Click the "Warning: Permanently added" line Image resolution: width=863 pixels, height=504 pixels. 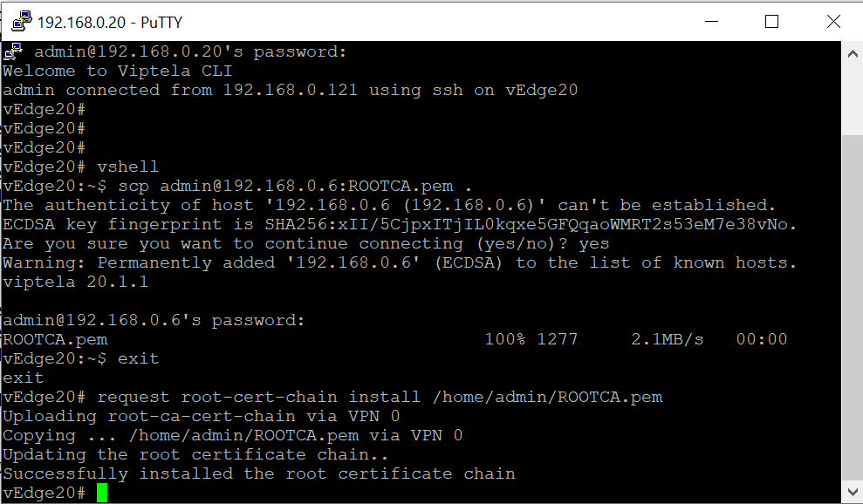400,262
